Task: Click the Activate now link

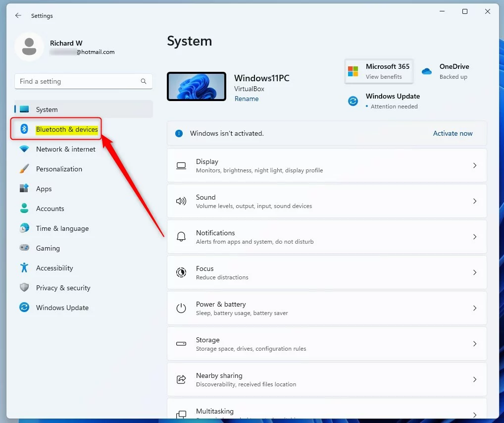Action: pyautogui.click(x=452, y=133)
